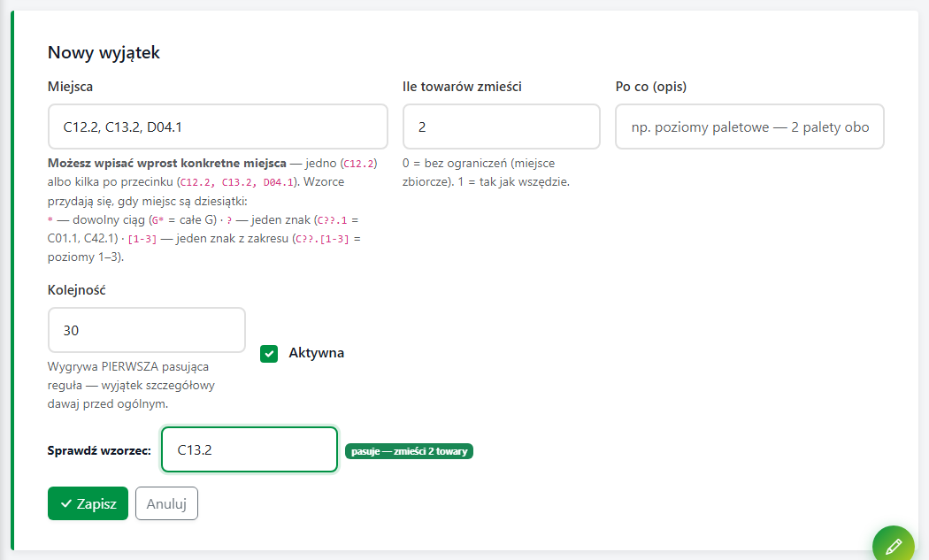Click the Sprawdź wzorzec test input
The width and height of the screenshot is (929, 560).
tap(250, 449)
